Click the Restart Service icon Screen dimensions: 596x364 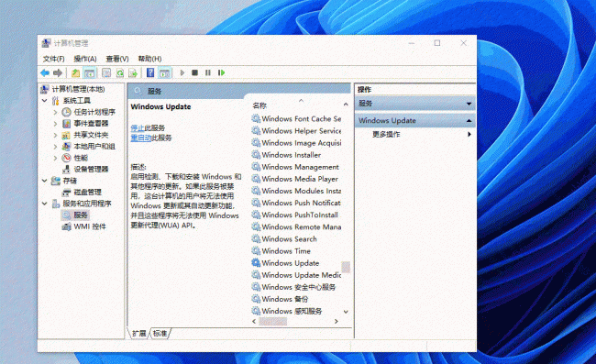[221, 72]
